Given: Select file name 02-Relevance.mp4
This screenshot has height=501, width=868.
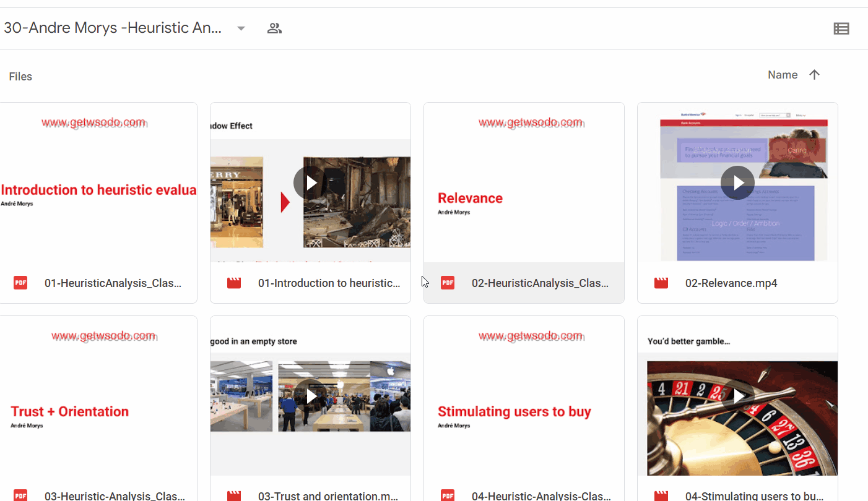Looking at the screenshot, I should coord(731,283).
